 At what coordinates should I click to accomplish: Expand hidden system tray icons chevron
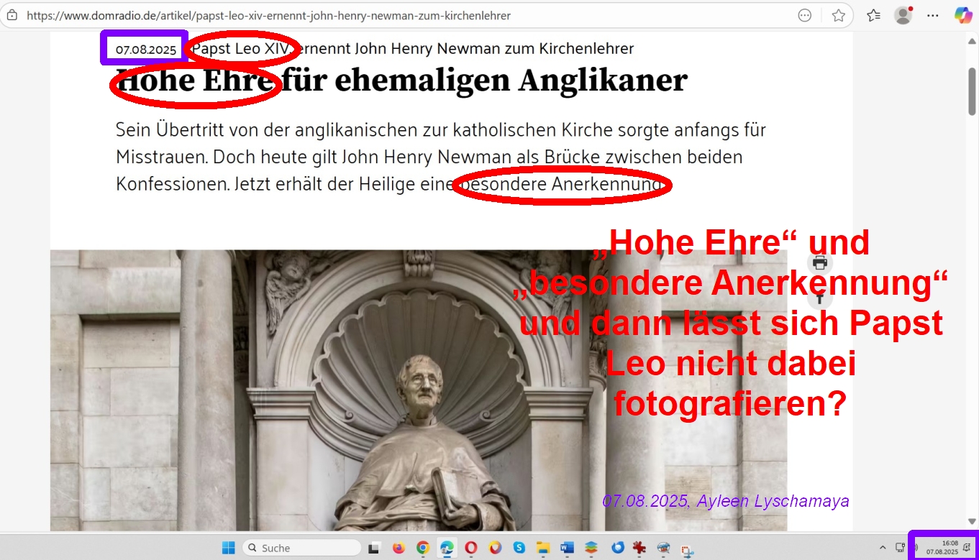[883, 548]
